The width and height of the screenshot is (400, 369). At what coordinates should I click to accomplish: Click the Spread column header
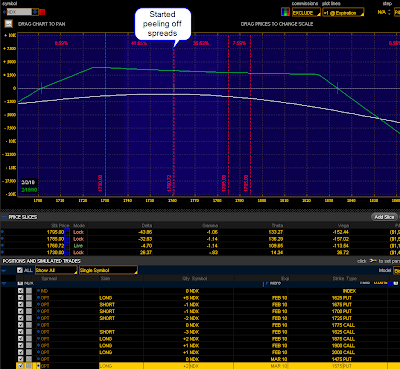pyautogui.click(x=49, y=279)
